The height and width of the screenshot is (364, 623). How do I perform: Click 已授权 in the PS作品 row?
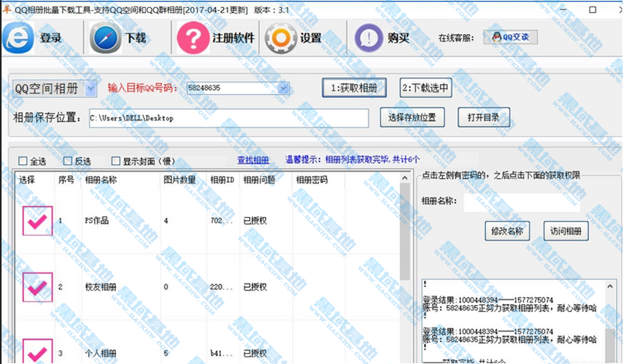coord(255,221)
